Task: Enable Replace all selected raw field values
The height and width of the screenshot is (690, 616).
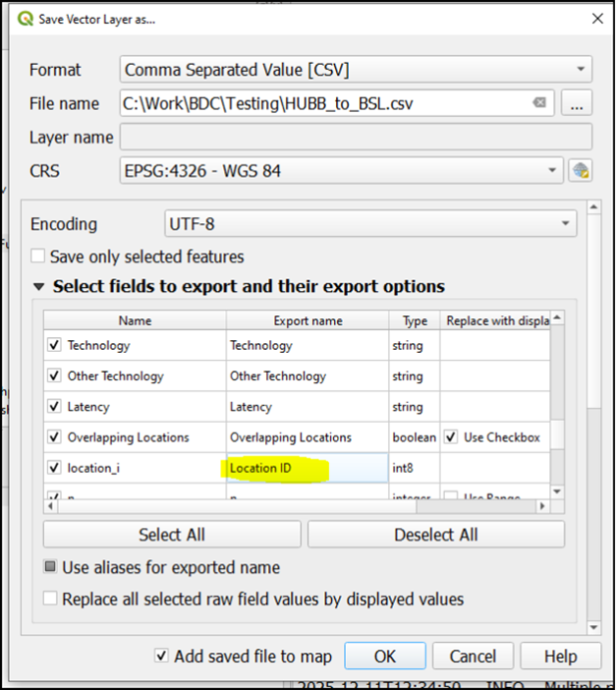Action: (x=50, y=599)
